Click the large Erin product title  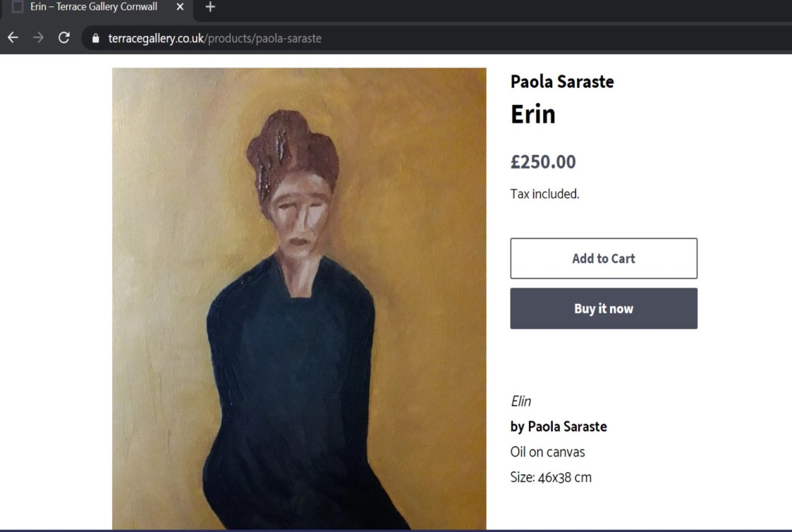click(533, 114)
